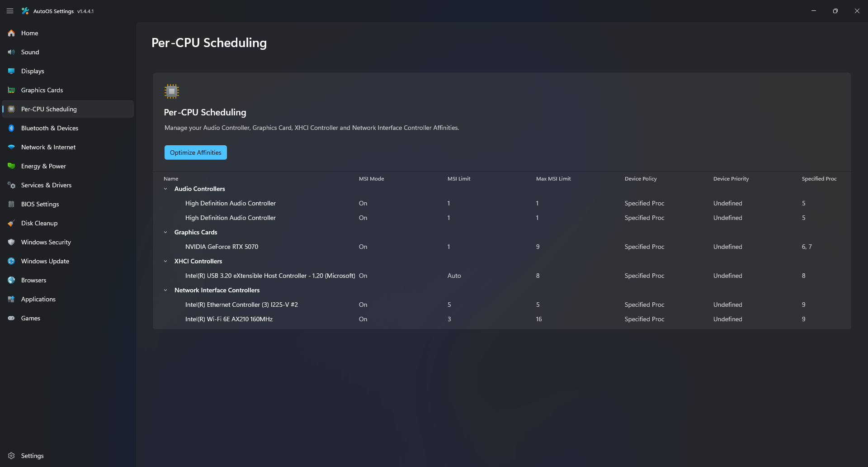
Task: Click Max MSI Limit 16 for Wi-Fi adapter
Action: tap(539, 319)
